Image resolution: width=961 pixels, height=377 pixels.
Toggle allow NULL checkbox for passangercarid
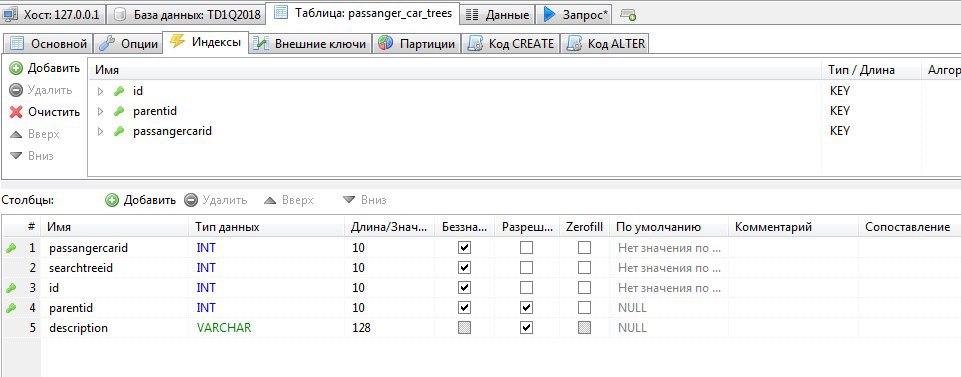[526, 248]
